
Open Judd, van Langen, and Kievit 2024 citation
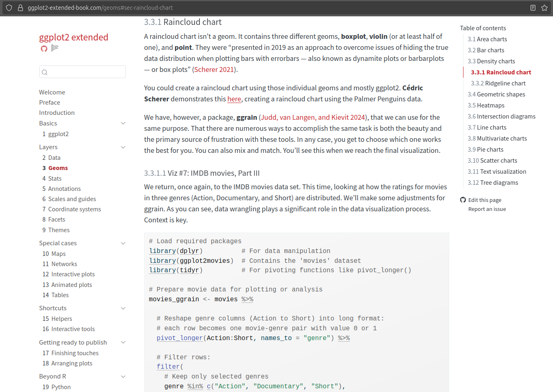click(313, 117)
